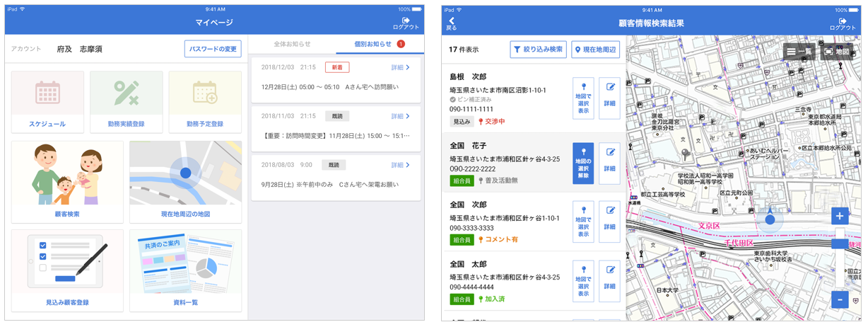Toggle the 地図 fullscreen map button

[x=836, y=52]
